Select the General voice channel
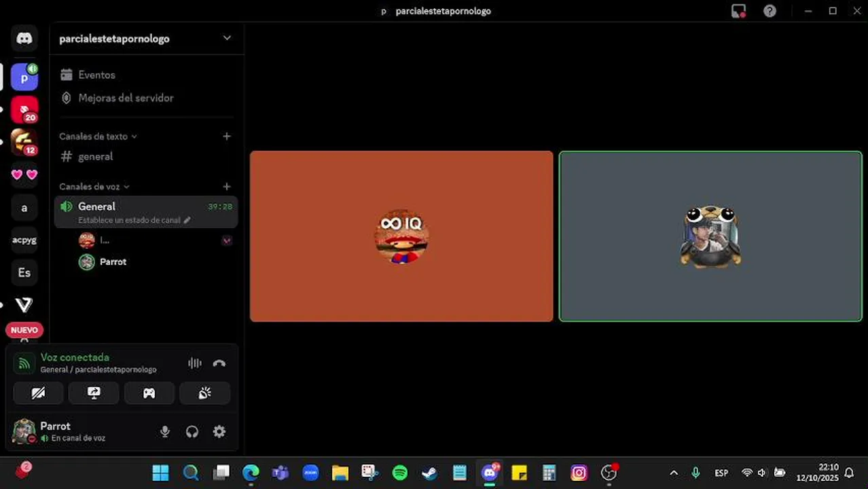This screenshot has height=489, width=868. click(x=146, y=212)
